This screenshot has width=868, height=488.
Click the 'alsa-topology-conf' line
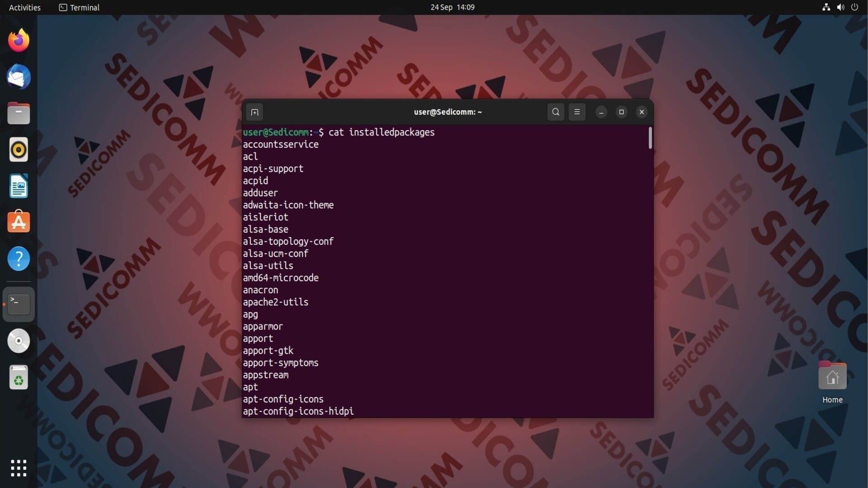(x=288, y=242)
